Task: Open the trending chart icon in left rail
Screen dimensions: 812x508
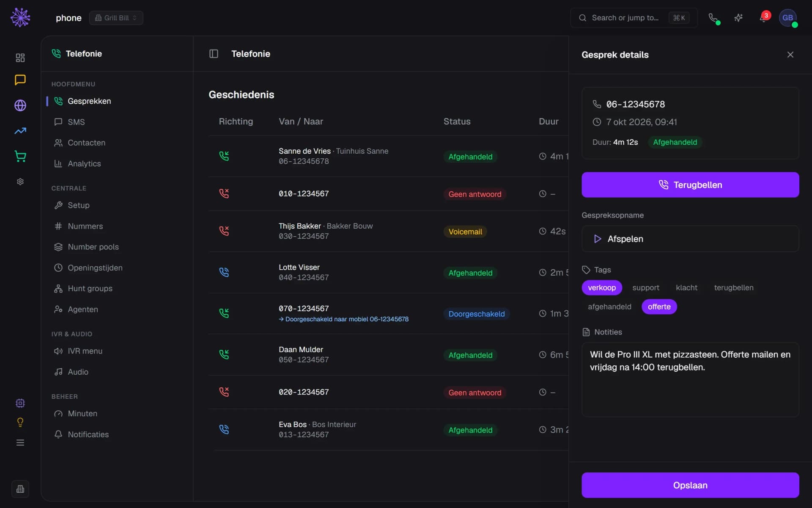Action: tap(20, 131)
